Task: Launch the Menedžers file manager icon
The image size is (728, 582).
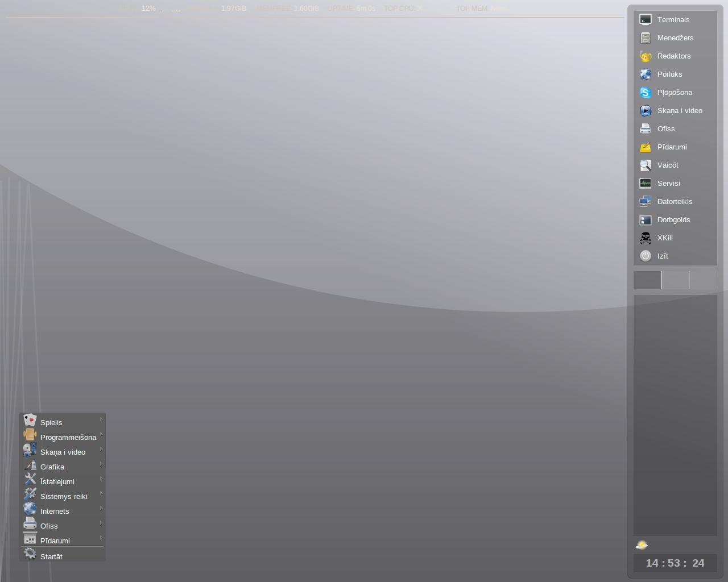Action: pos(646,38)
